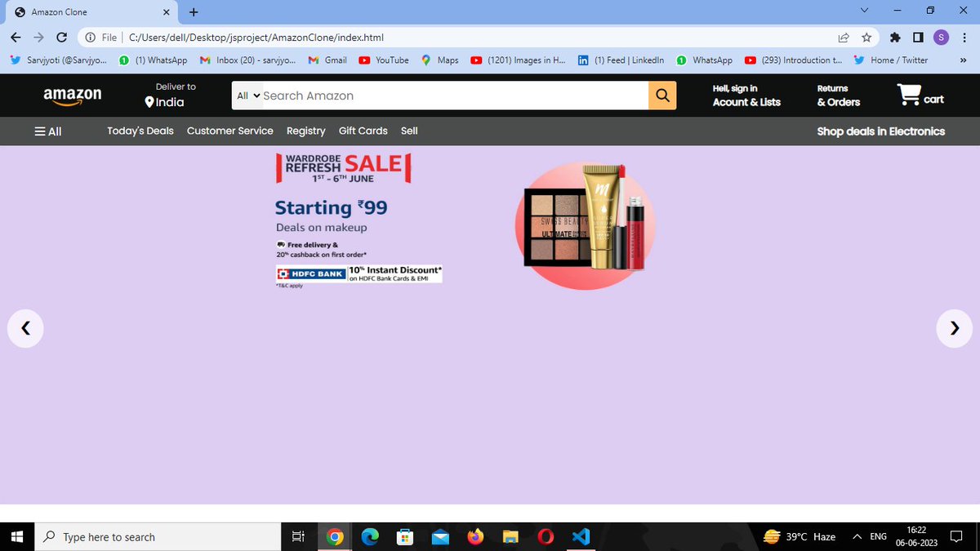
Task: Open Mail app from the taskbar
Action: 440,537
